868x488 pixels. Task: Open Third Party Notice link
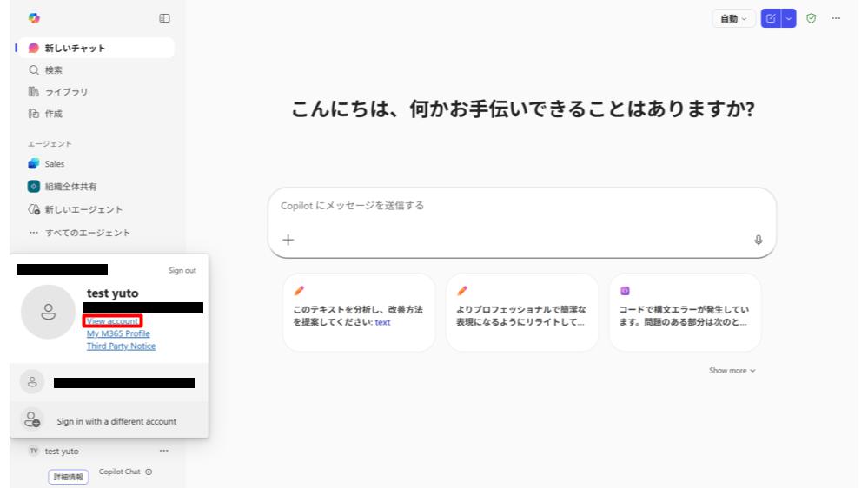point(121,346)
